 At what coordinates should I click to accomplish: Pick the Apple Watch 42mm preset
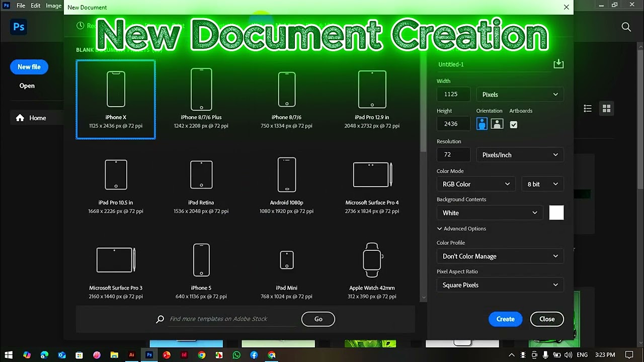click(372, 270)
